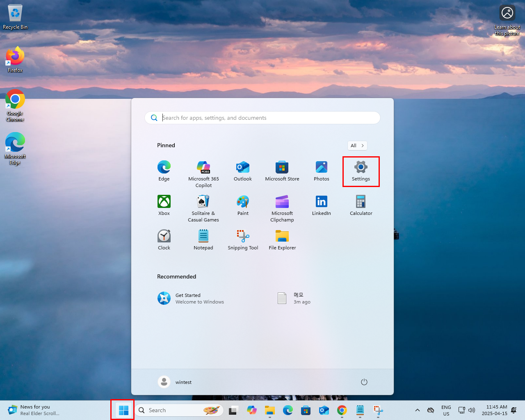Open Settings from pinned apps
The image size is (525, 420).
pos(361,171)
